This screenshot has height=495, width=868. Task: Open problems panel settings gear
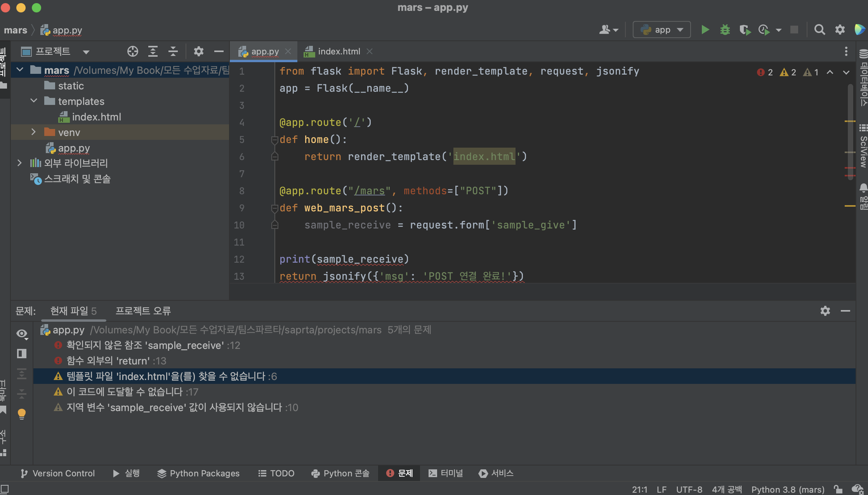[x=825, y=311]
